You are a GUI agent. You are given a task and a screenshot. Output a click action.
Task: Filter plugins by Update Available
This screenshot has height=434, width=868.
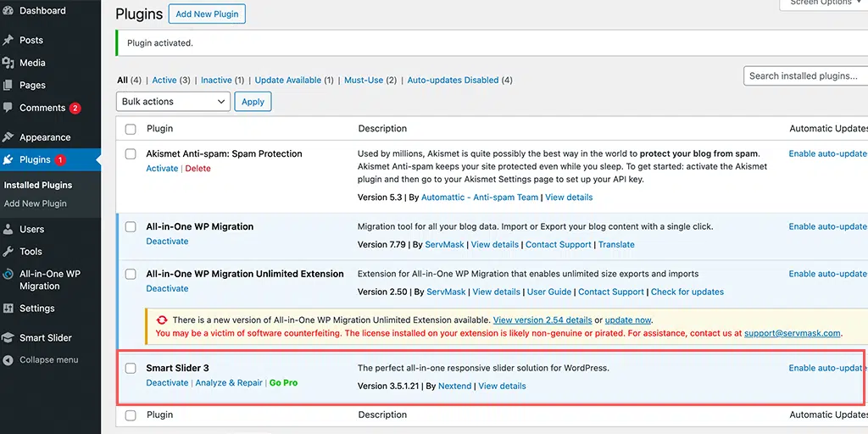point(288,81)
